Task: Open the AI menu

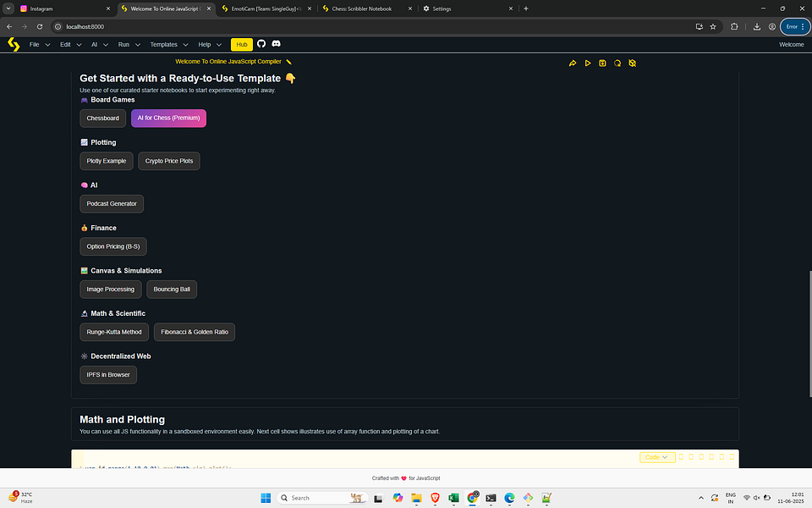Action: [100, 45]
